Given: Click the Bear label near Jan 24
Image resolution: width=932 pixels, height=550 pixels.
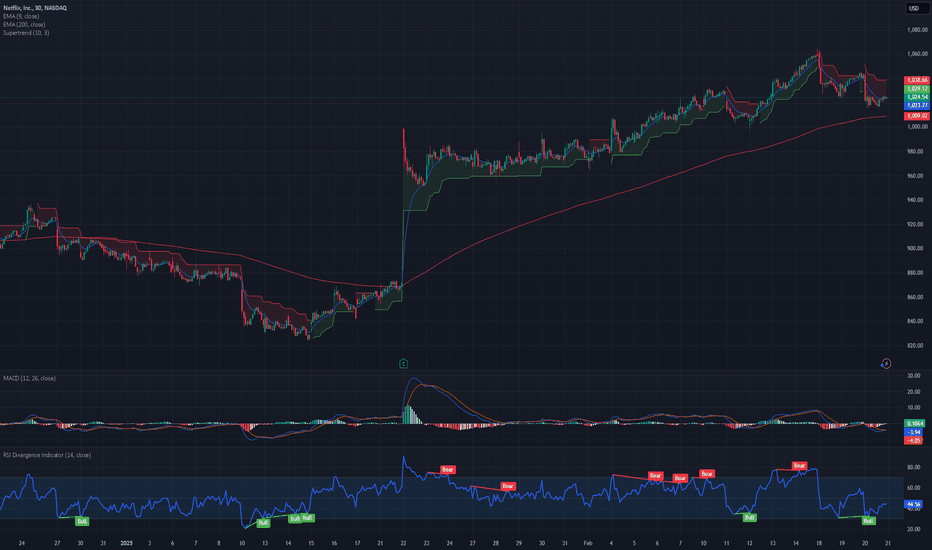Looking at the screenshot, I should pyautogui.click(x=448, y=470).
